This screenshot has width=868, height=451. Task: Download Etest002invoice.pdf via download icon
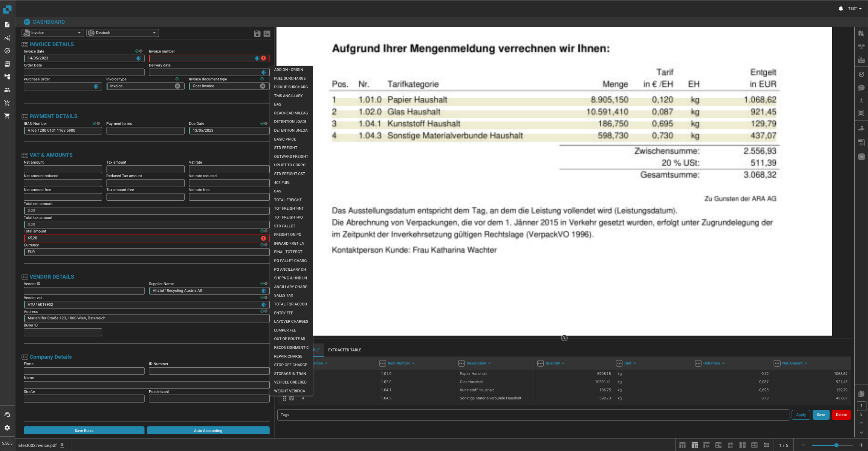62,445
